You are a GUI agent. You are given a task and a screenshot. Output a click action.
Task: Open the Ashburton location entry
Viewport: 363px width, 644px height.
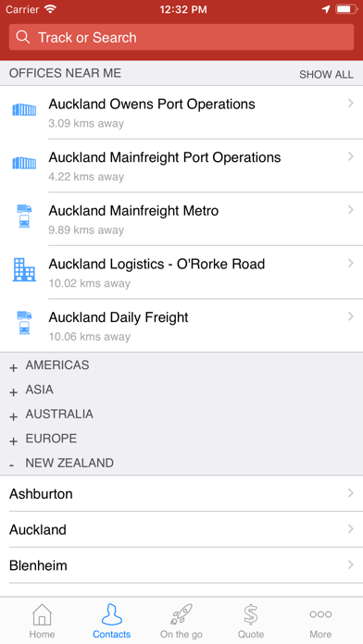coord(181,493)
